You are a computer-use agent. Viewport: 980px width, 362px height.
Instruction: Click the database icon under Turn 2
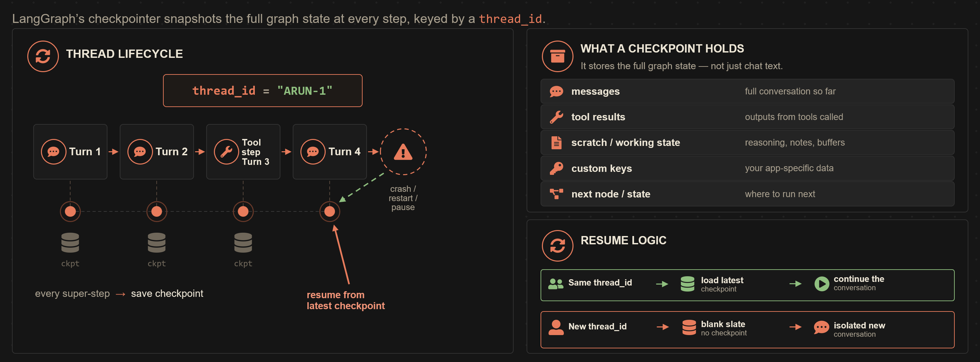click(x=156, y=243)
